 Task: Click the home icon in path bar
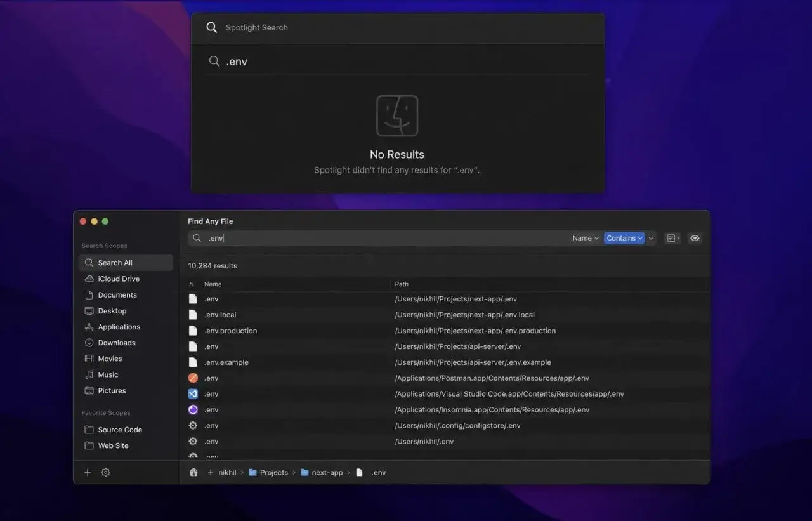[x=193, y=473]
